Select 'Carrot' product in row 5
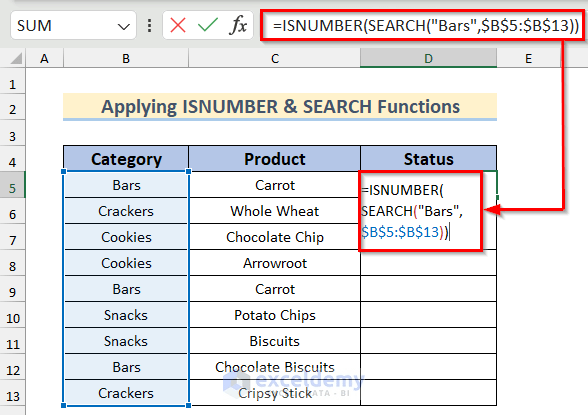Image resolution: width=588 pixels, height=415 pixels. (x=275, y=185)
